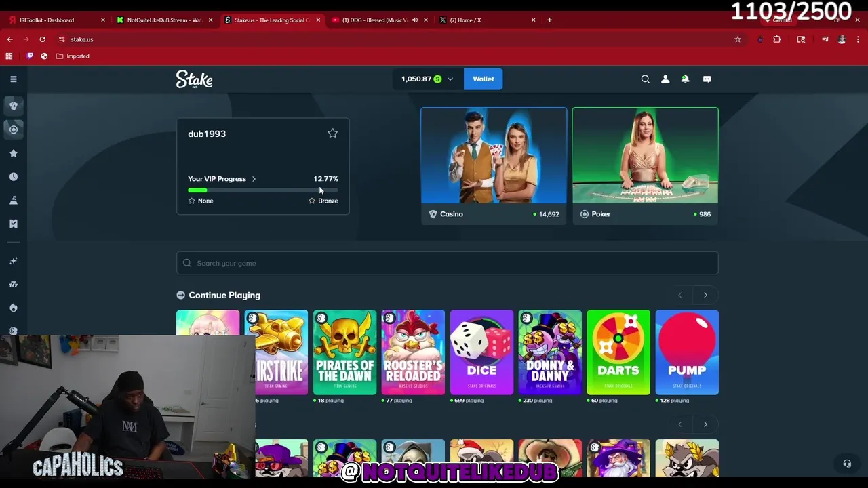Image resolution: width=868 pixels, height=488 pixels.
Task: Show next games in the second row carousel
Action: 705,424
